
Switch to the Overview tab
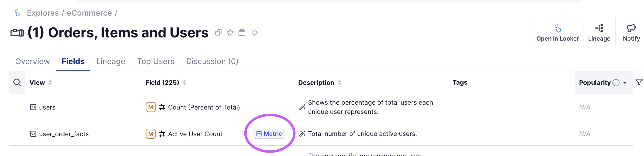(32, 61)
